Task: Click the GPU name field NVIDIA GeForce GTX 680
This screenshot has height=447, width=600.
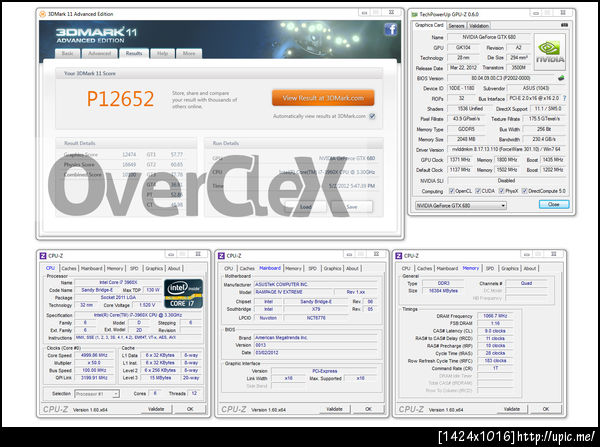Action: click(x=489, y=37)
